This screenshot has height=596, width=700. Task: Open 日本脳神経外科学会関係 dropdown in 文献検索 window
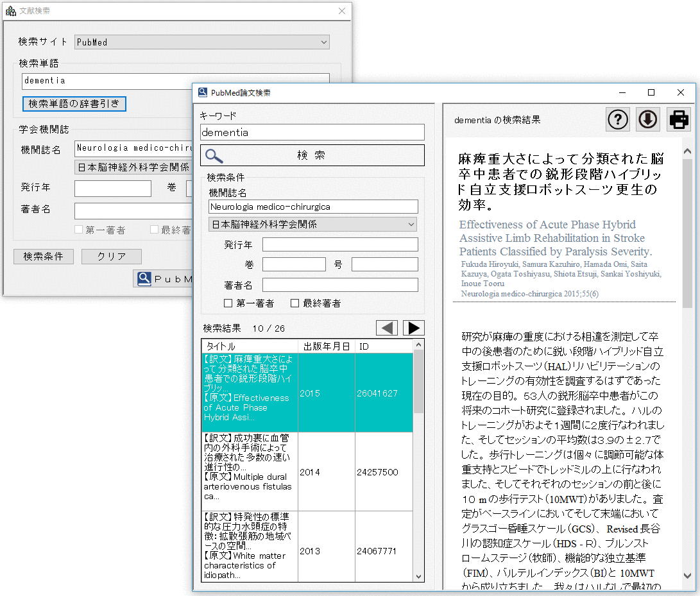[x=133, y=167]
